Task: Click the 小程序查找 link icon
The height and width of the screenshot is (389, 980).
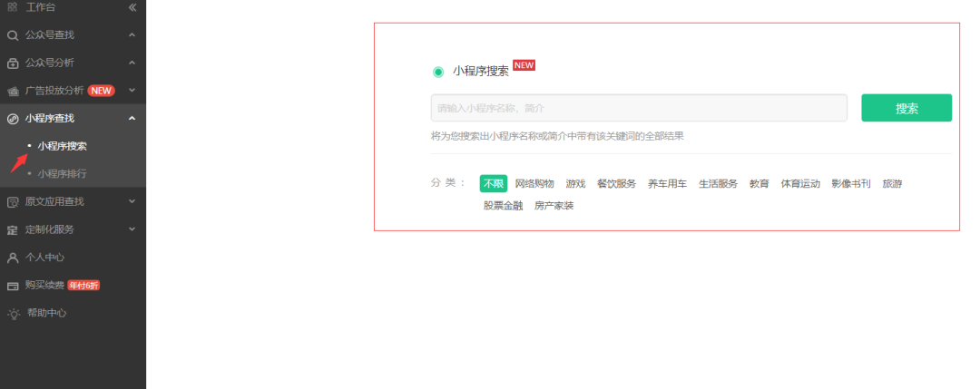Action: tap(13, 119)
